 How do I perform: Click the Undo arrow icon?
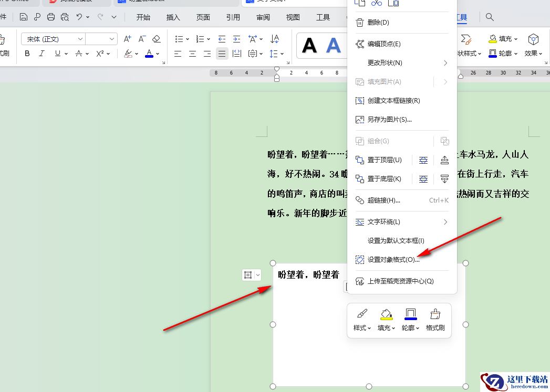79,17
